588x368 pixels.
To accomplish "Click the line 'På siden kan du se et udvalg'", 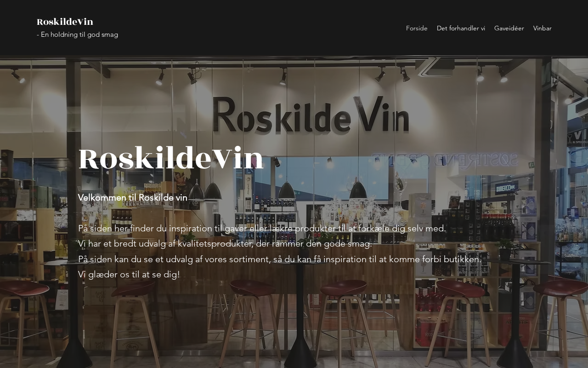I will click(x=280, y=259).
